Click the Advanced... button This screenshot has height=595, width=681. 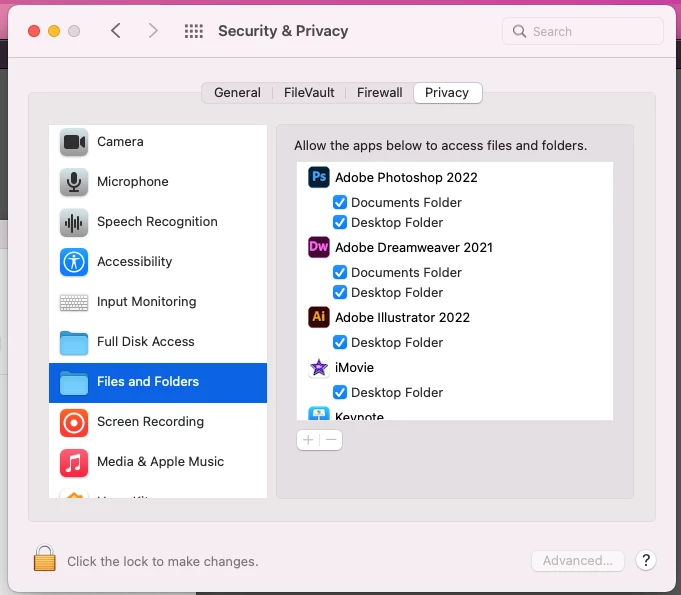click(x=578, y=561)
